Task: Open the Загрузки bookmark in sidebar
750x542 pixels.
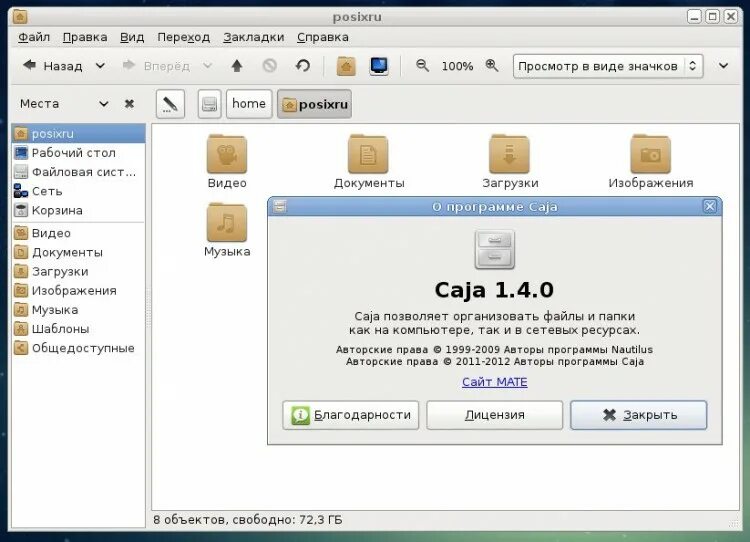Action: click(x=78, y=271)
